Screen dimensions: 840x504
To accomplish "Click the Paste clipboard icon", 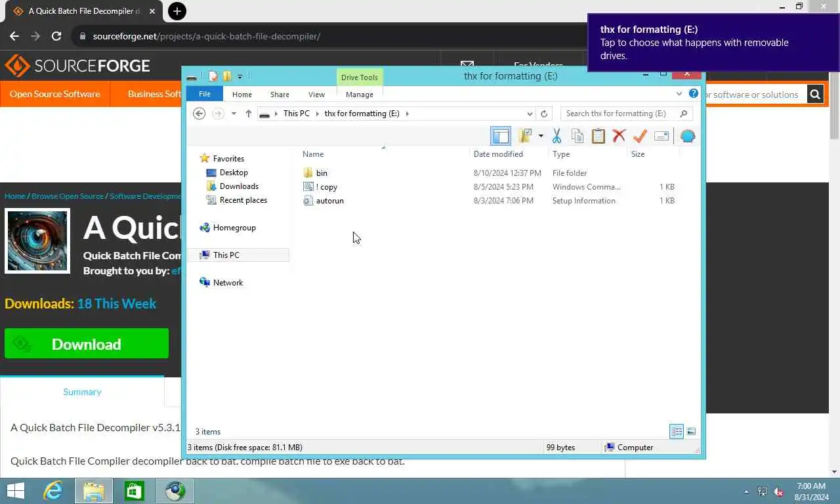I will coord(598,136).
